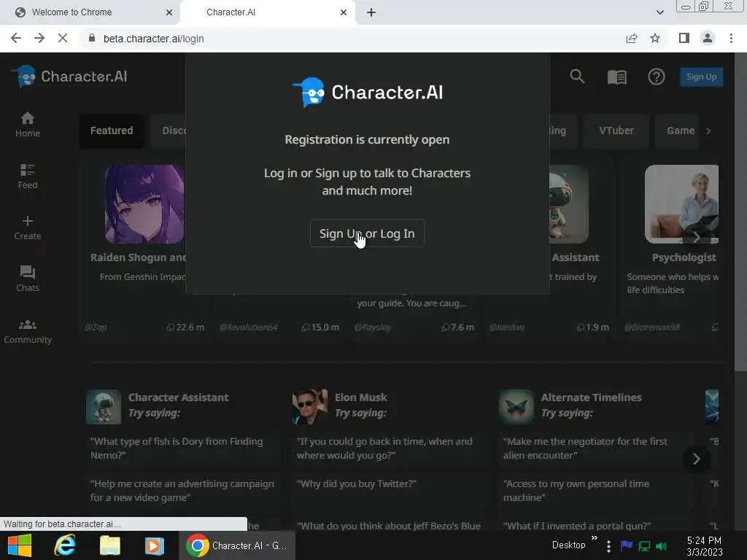The width and height of the screenshot is (747, 560).
Task: Click the Elon Musk name link
Action: 360,397
